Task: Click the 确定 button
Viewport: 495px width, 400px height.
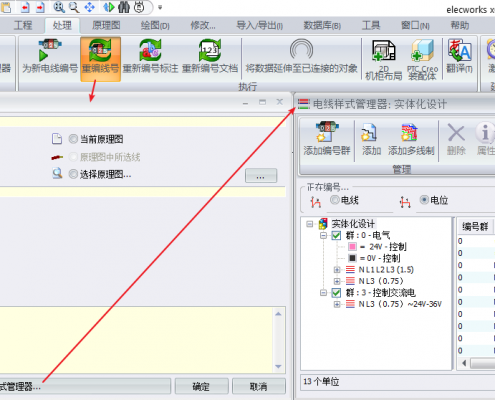Action: coord(201,386)
